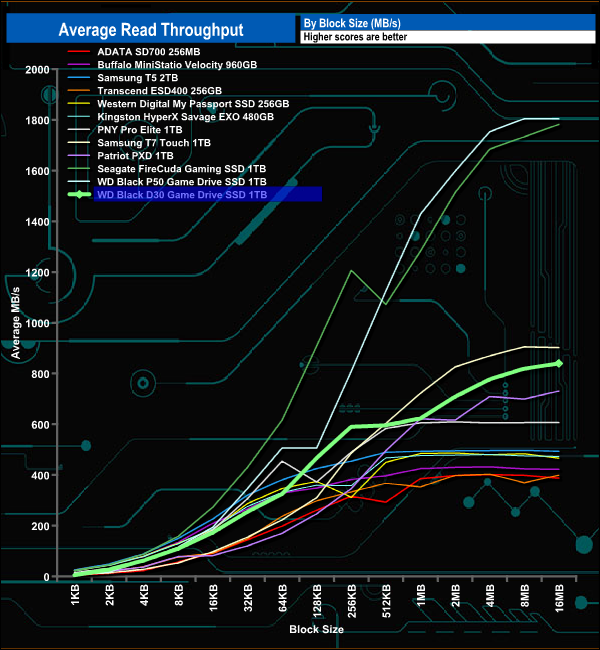This screenshot has height=650, width=600.
Task: Click the 800 y-axis label
Action: coord(40,374)
